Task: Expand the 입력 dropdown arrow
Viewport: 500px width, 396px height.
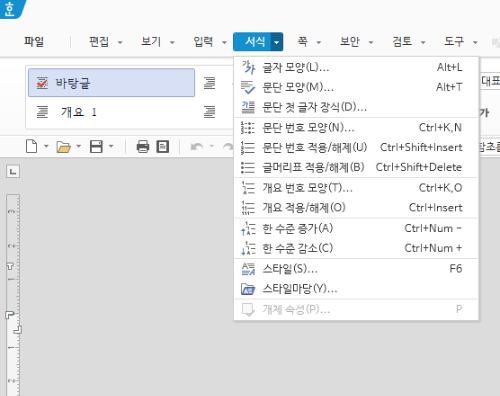Action: [x=224, y=42]
